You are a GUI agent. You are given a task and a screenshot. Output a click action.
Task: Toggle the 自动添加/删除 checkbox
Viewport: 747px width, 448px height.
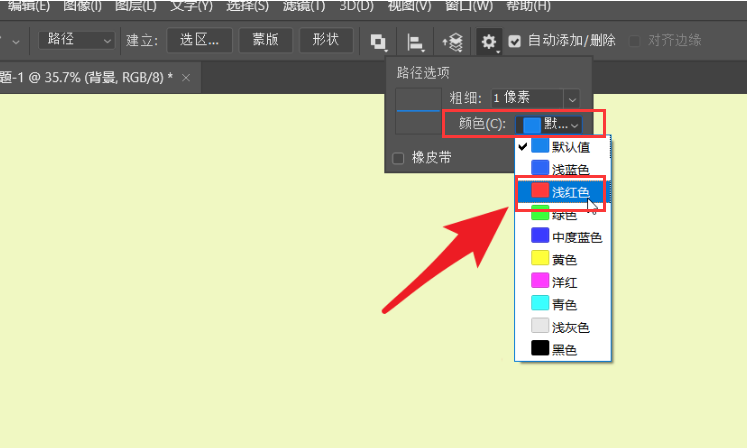click(515, 41)
